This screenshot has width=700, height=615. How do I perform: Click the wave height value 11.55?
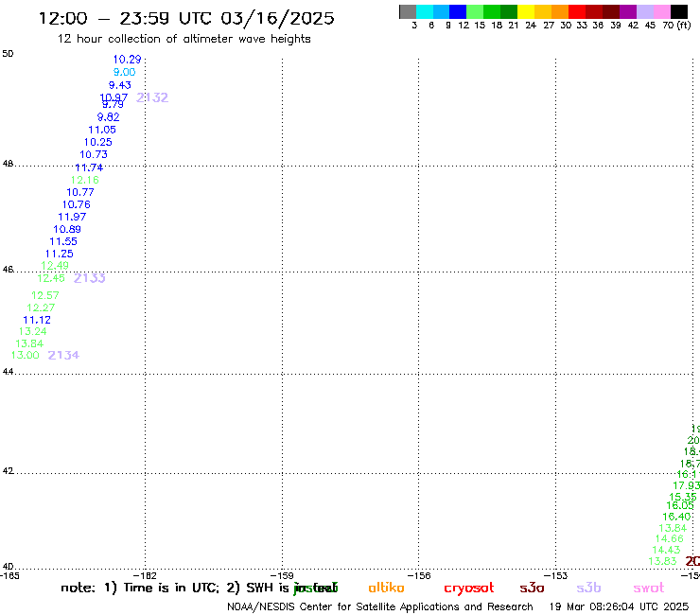63,241
